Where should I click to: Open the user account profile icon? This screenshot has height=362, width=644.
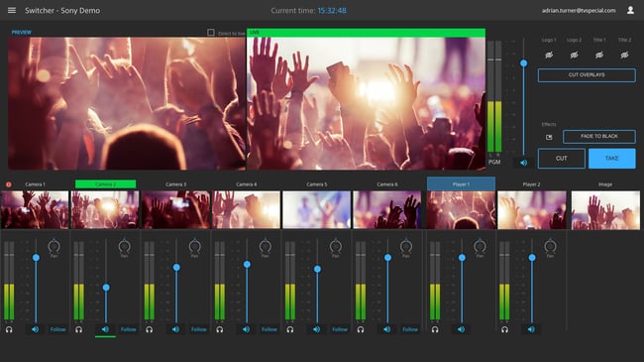click(x=630, y=10)
